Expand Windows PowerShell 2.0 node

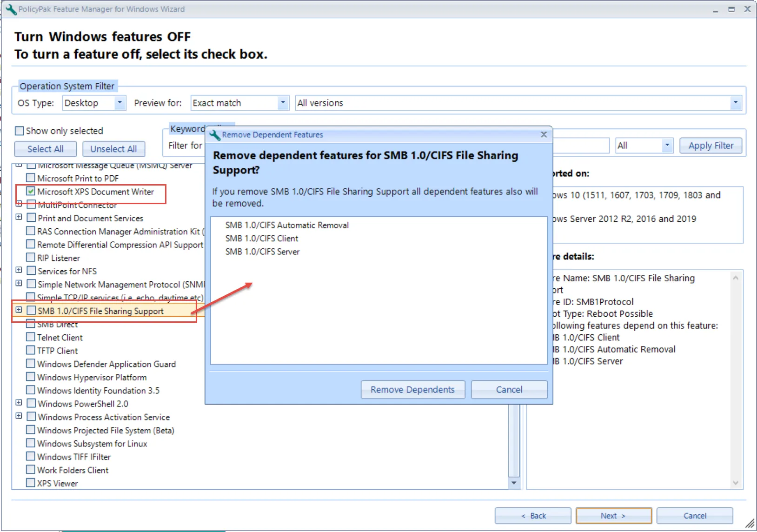tap(19, 402)
